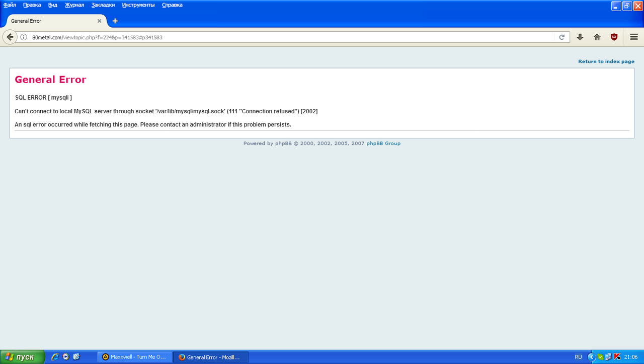Restore down the Firefox window
Image resolution: width=644 pixels, height=364 pixels.
coord(627,6)
